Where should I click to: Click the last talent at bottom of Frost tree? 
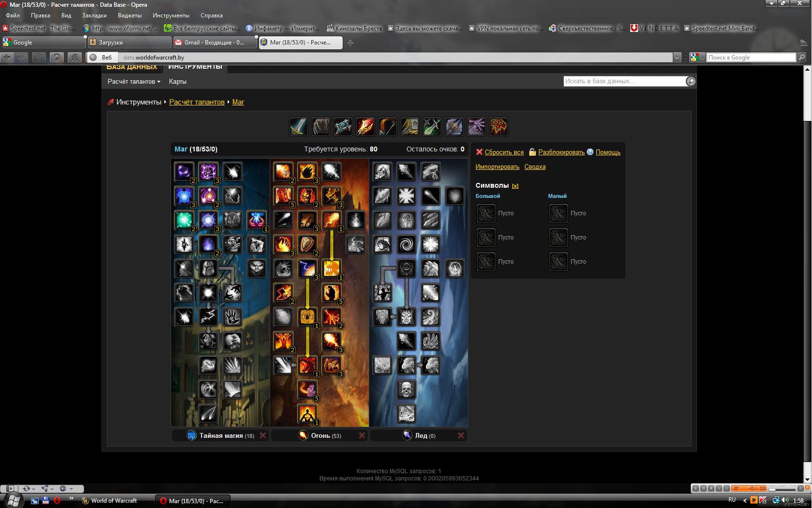click(x=406, y=414)
